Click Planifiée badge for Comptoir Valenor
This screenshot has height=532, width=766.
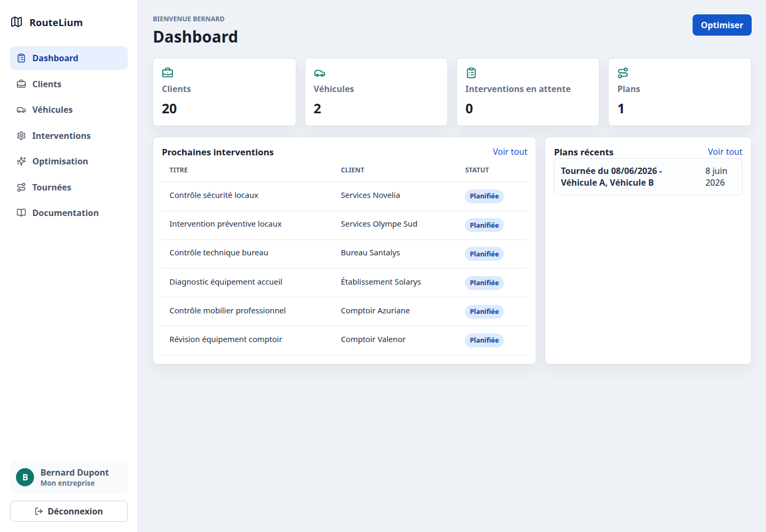pos(484,340)
